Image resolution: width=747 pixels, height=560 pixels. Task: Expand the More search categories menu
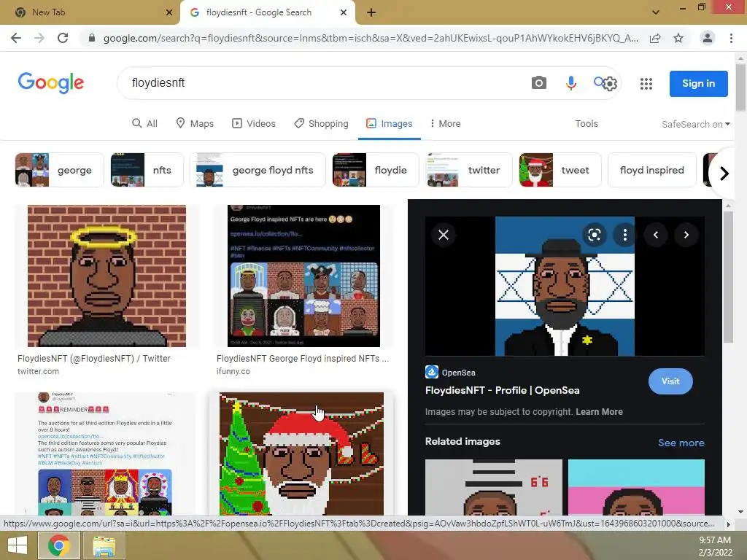coord(445,123)
